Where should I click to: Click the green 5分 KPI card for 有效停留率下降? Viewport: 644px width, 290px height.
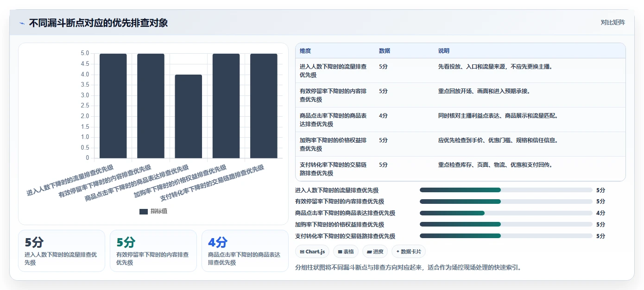[153, 251]
